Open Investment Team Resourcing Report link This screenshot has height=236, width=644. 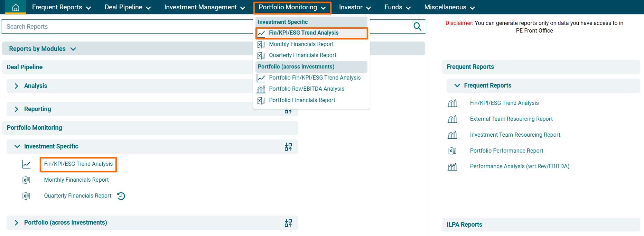515,135
